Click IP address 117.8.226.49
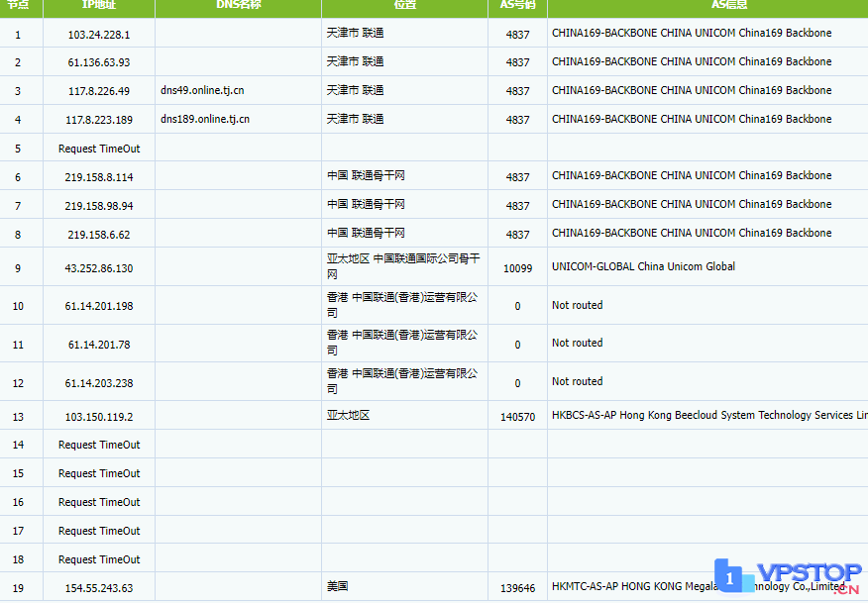Screen dimensions: 868x603 coord(99,91)
